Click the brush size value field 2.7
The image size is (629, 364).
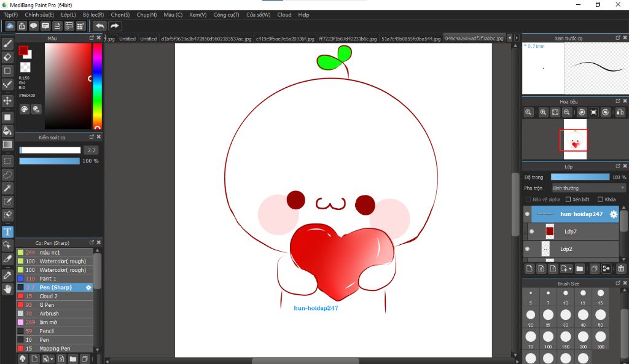tap(92, 150)
